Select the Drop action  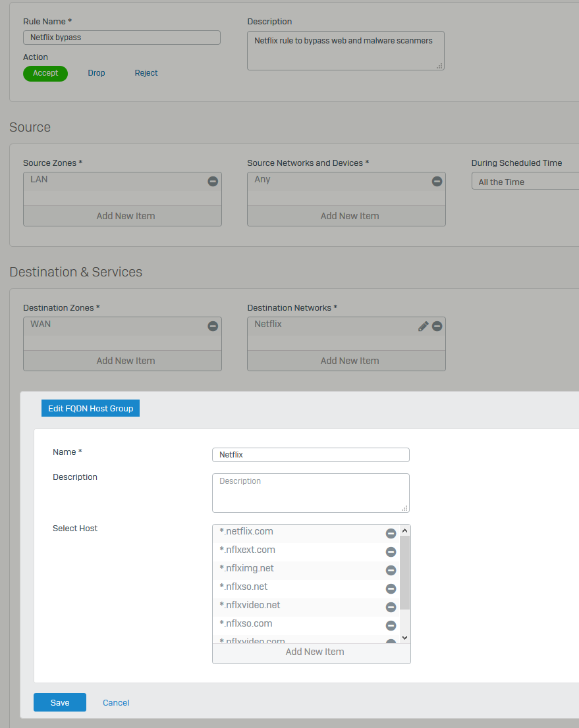(x=96, y=73)
